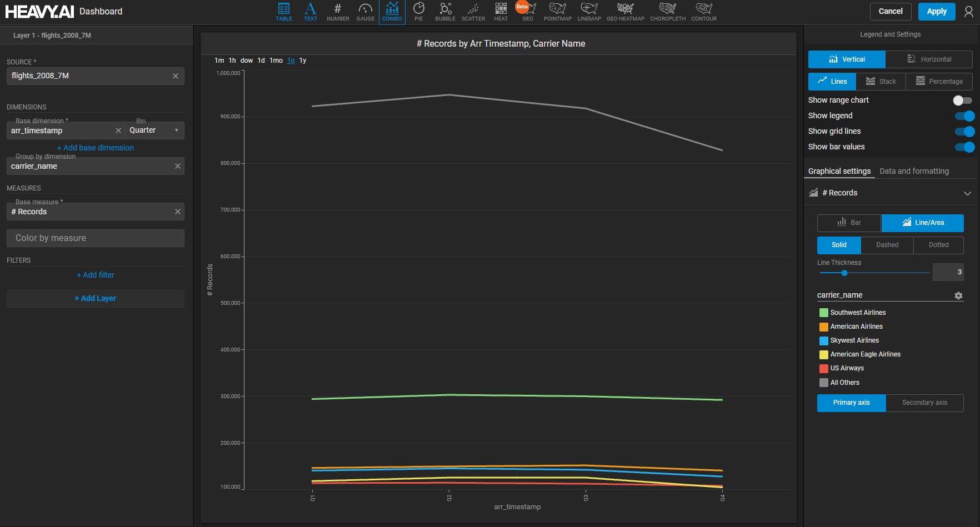Adjust the Line Thickness slider handle
The width and height of the screenshot is (980, 527).
coord(844,273)
